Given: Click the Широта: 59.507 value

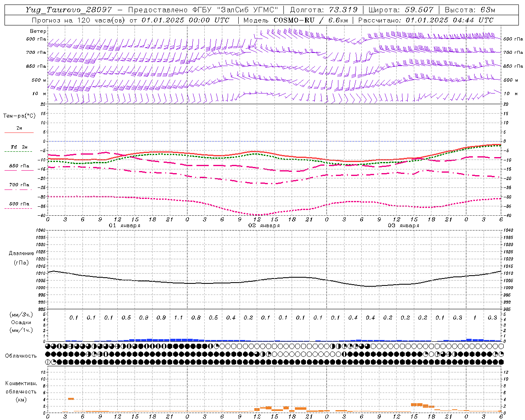Looking at the screenshot, I should point(401,10).
